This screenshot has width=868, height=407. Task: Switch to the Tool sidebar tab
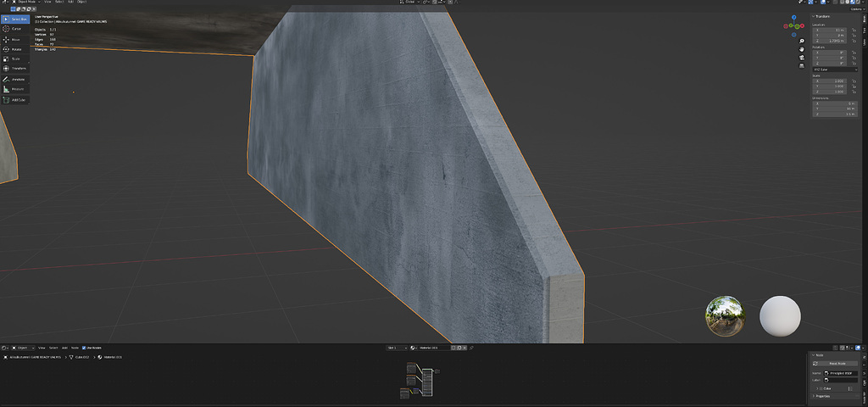click(865, 31)
